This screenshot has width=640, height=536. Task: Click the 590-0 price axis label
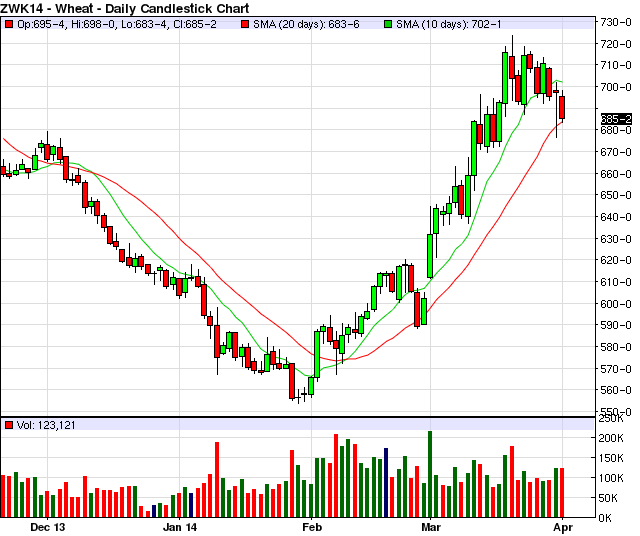616,325
